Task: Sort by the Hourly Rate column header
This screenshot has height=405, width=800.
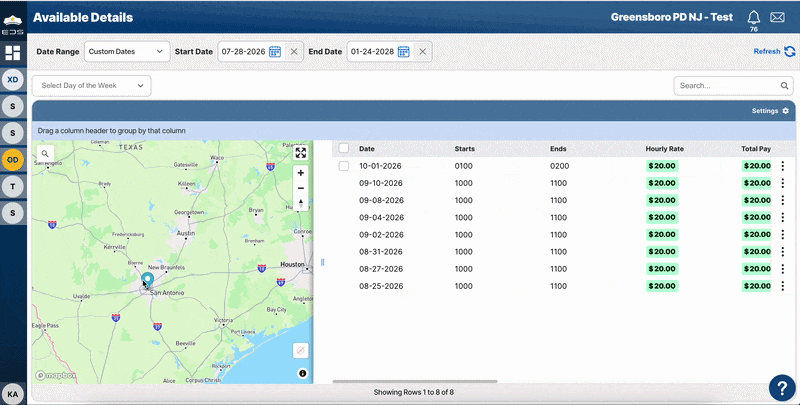Action: click(665, 149)
